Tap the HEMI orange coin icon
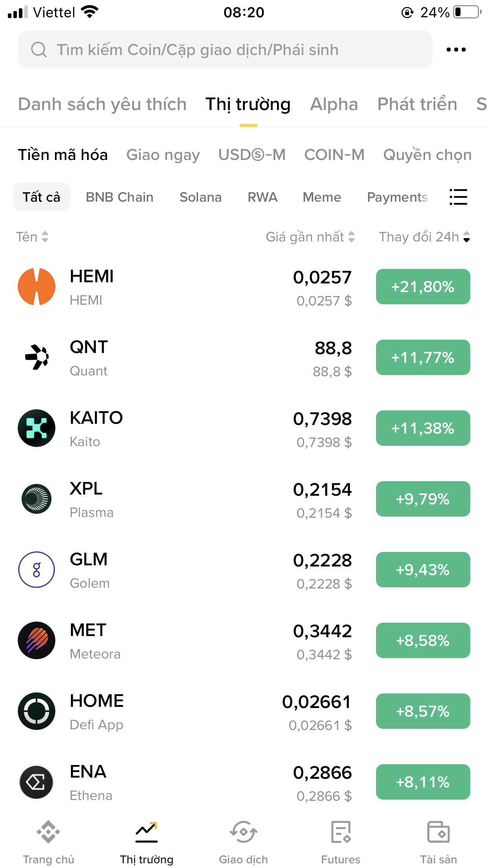This screenshot has width=488, height=868. [37, 287]
